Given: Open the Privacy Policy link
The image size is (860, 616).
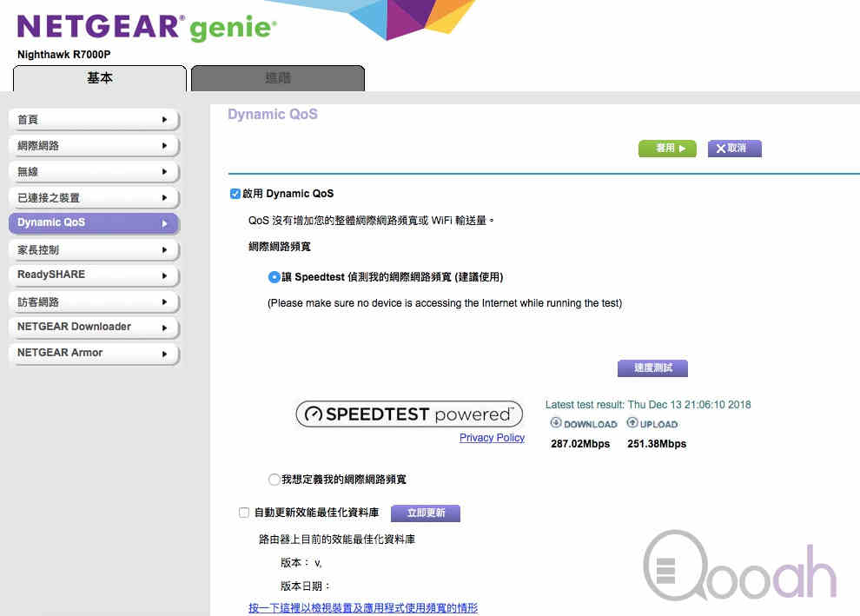Looking at the screenshot, I should pyautogui.click(x=492, y=438).
